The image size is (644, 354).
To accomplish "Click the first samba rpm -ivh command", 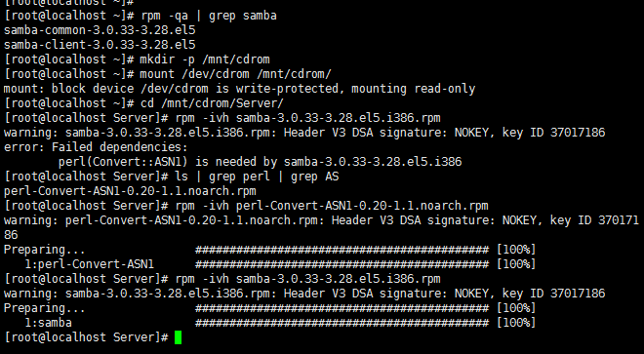I will pos(307,118).
